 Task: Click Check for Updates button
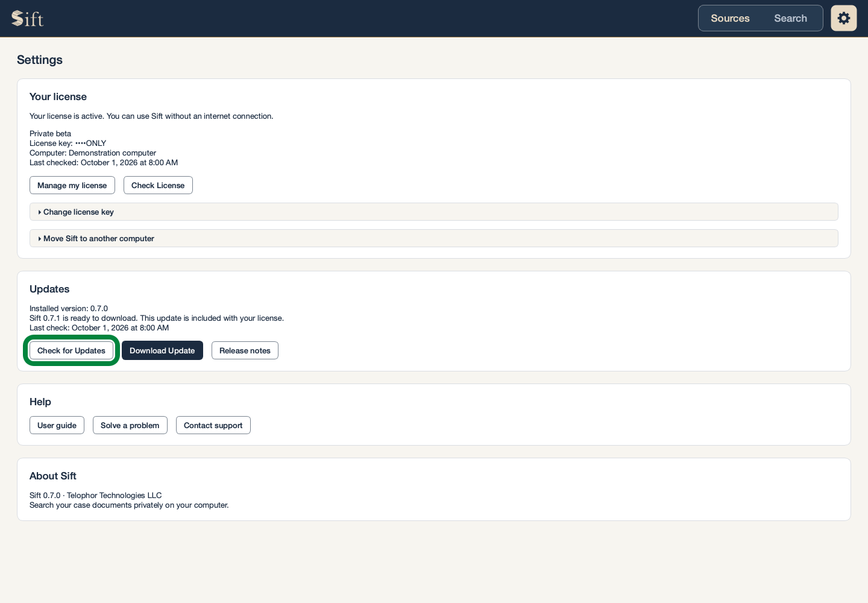pos(71,350)
